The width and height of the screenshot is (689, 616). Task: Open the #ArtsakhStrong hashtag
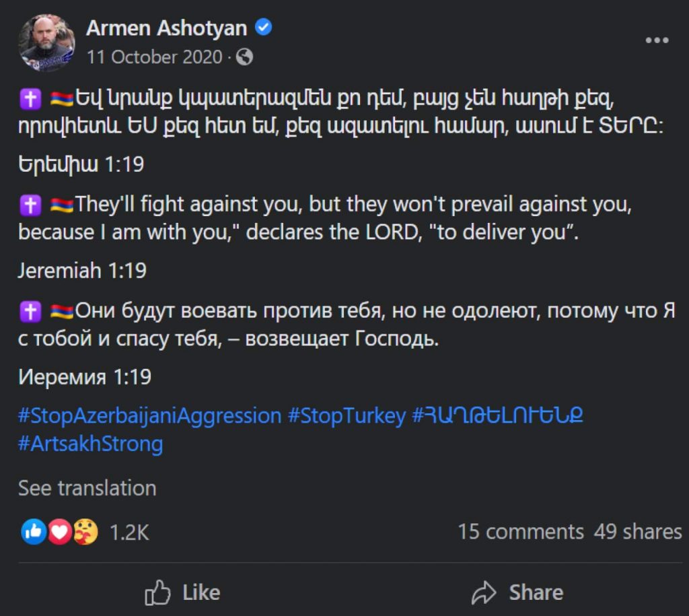tap(90, 444)
